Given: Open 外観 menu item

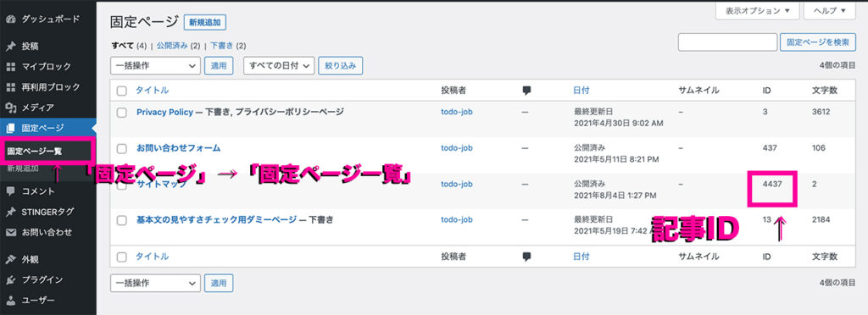Looking at the screenshot, I should (x=30, y=259).
